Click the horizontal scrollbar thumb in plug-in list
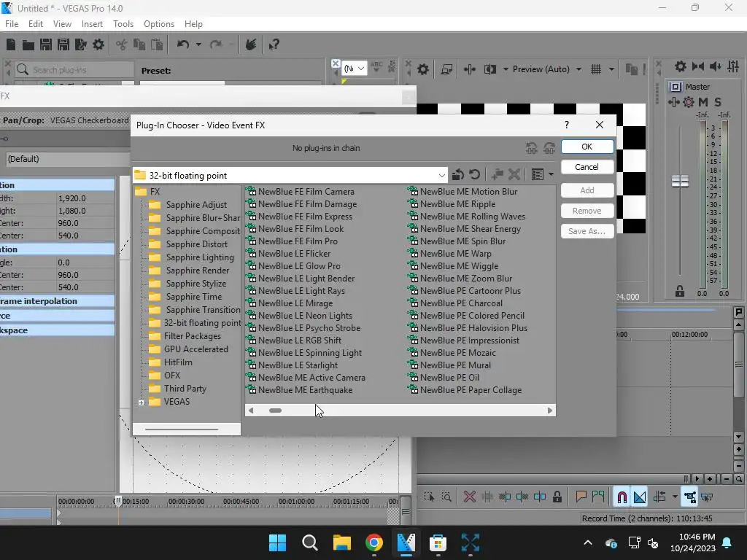Image resolution: width=747 pixels, height=560 pixels. [x=275, y=411]
